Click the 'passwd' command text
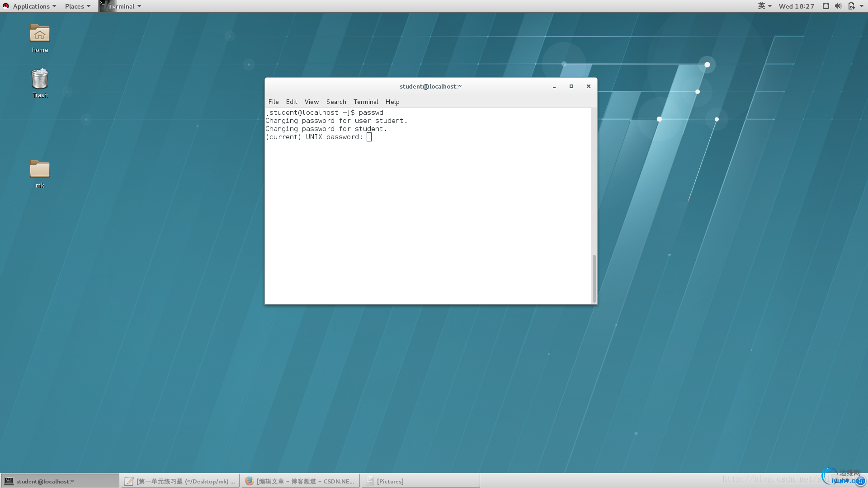868x488 pixels. [371, 113]
